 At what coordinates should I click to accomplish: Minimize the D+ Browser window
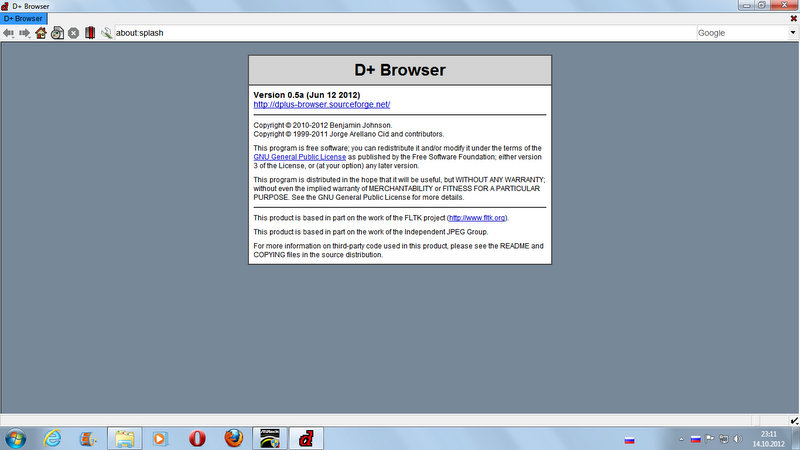(x=746, y=5)
